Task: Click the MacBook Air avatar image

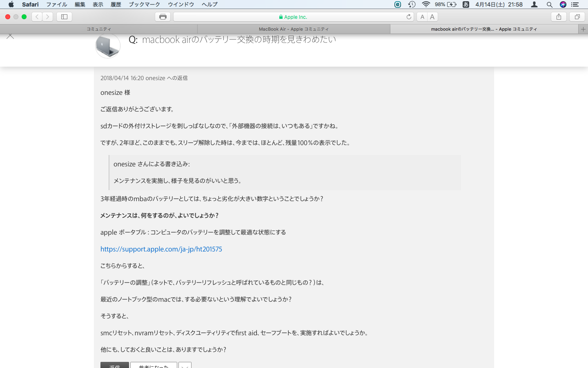Action: [x=108, y=45]
